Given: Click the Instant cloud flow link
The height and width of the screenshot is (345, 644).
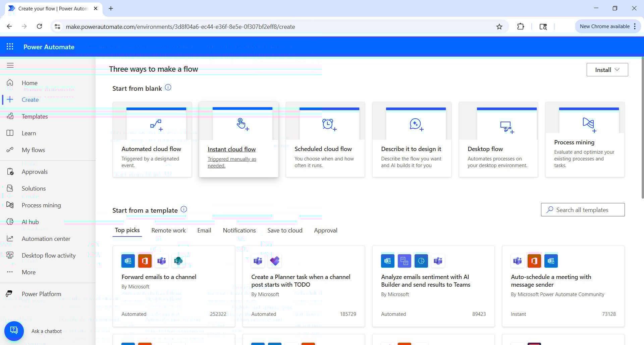Looking at the screenshot, I should (x=231, y=149).
